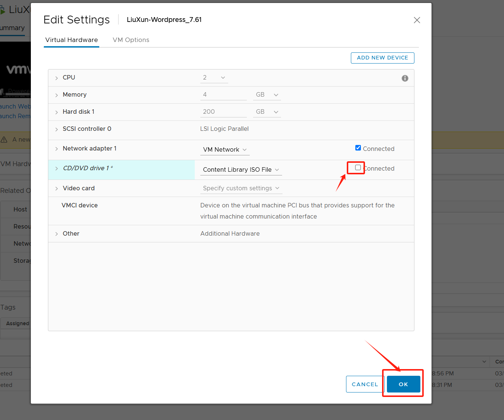Click the Hard disk 1 size field
The height and width of the screenshot is (420, 504).
(223, 112)
